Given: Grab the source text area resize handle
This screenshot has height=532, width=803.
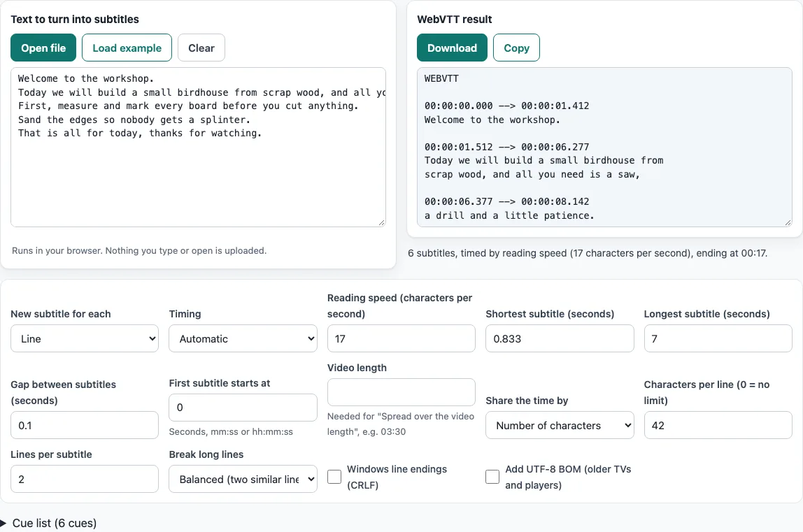Looking at the screenshot, I should (x=381, y=223).
